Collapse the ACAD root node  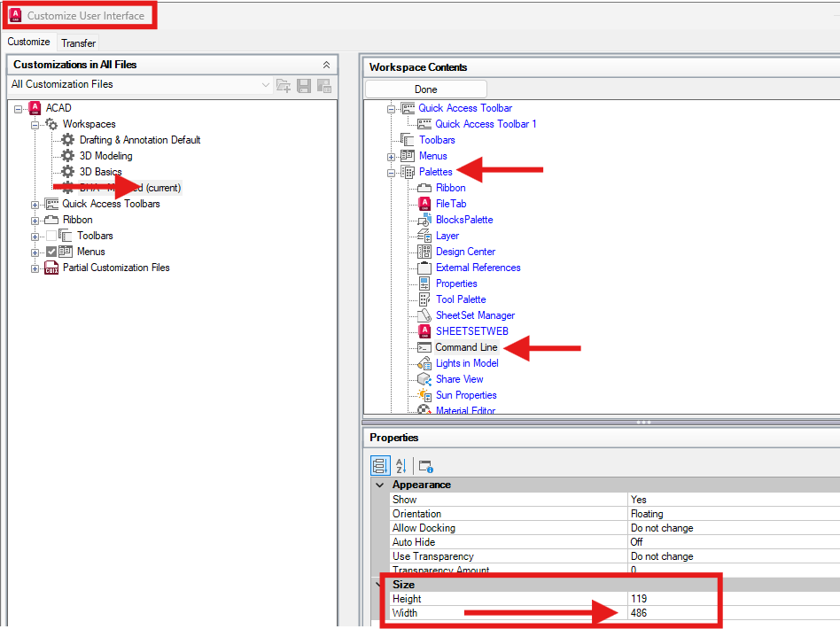coord(19,109)
